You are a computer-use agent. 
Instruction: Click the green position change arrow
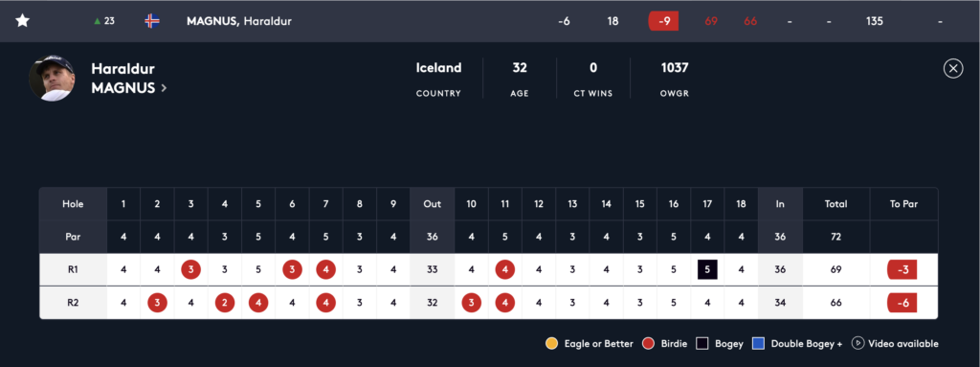[97, 21]
